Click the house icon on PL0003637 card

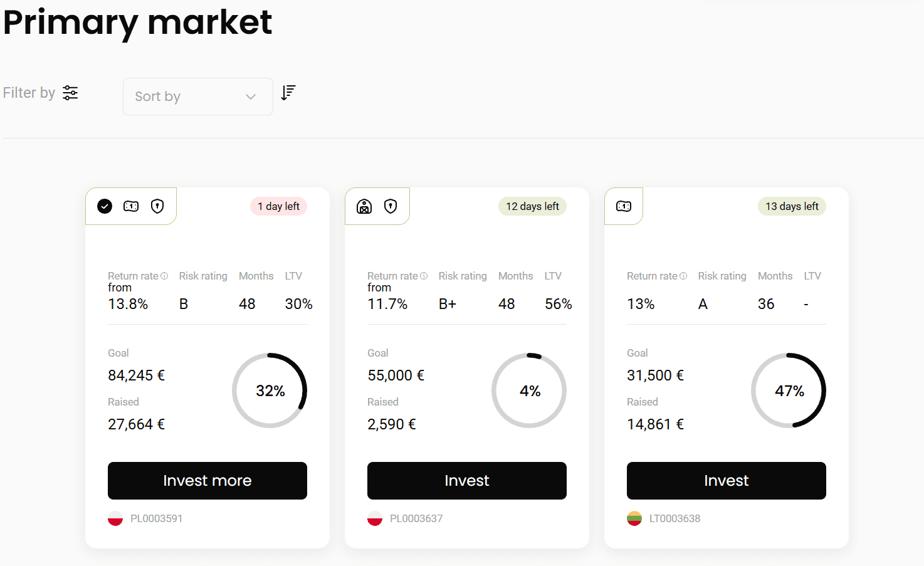click(x=364, y=206)
